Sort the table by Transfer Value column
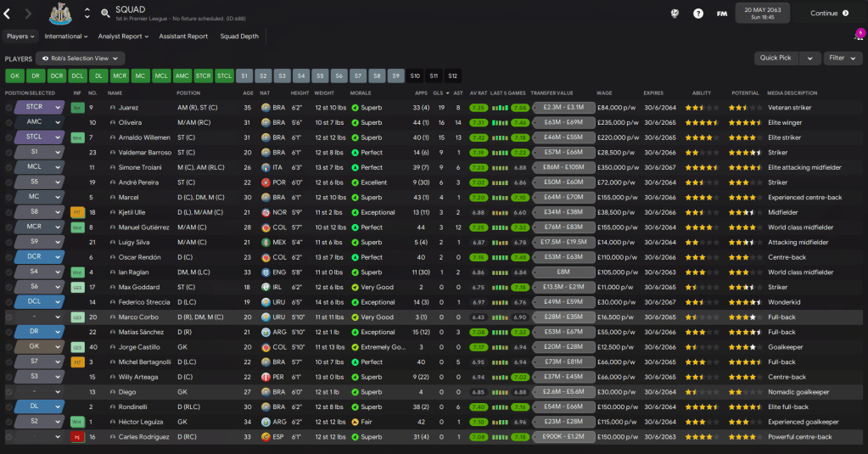The width and height of the screenshot is (868, 454). [552, 93]
